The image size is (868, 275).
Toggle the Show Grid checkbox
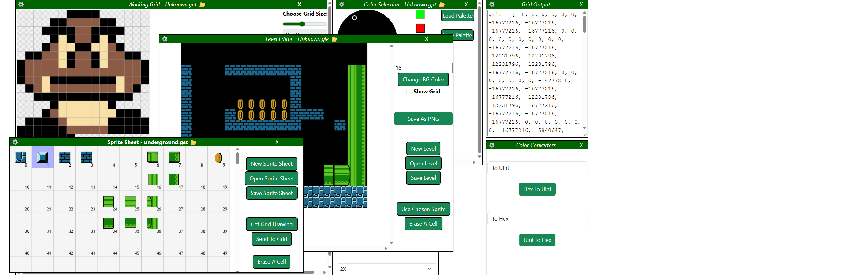click(409, 92)
